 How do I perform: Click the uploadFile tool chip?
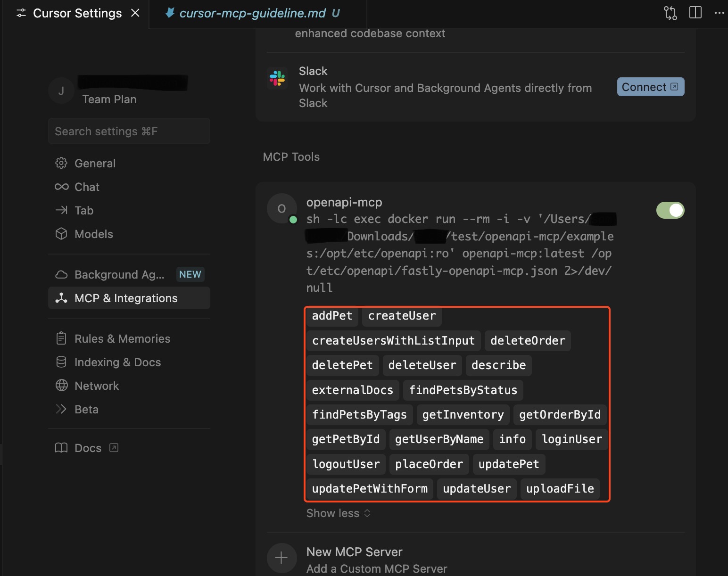[560, 489]
